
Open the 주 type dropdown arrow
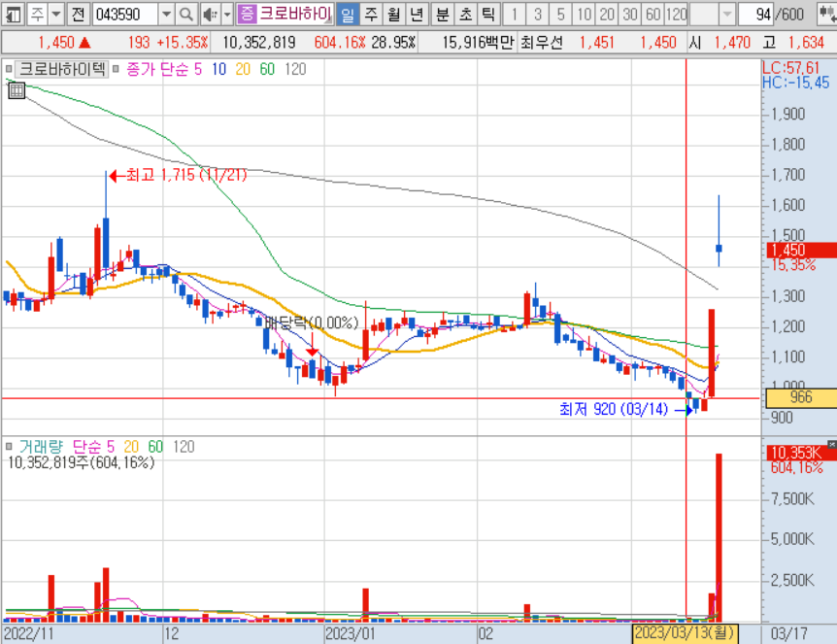pyautogui.click(x=56, y=15)
